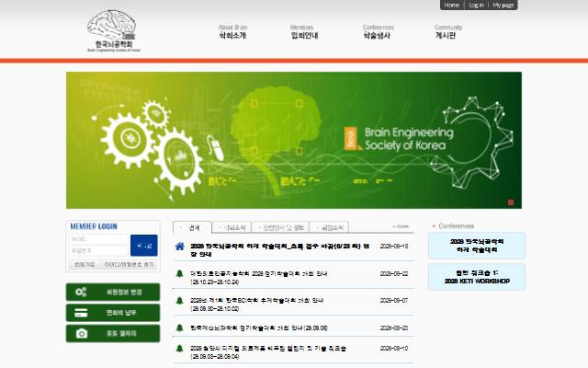Switch to the second notice board tab

pos(232,227)
